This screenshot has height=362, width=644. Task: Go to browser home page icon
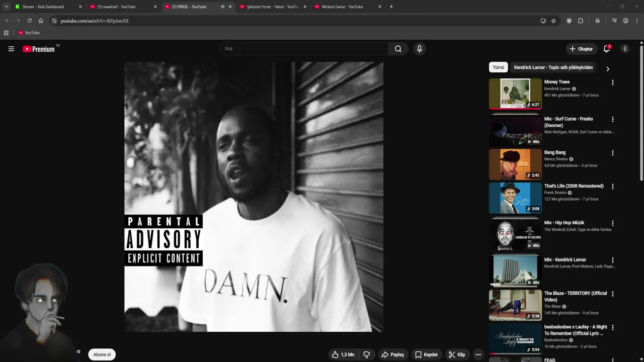coord(41,21)
